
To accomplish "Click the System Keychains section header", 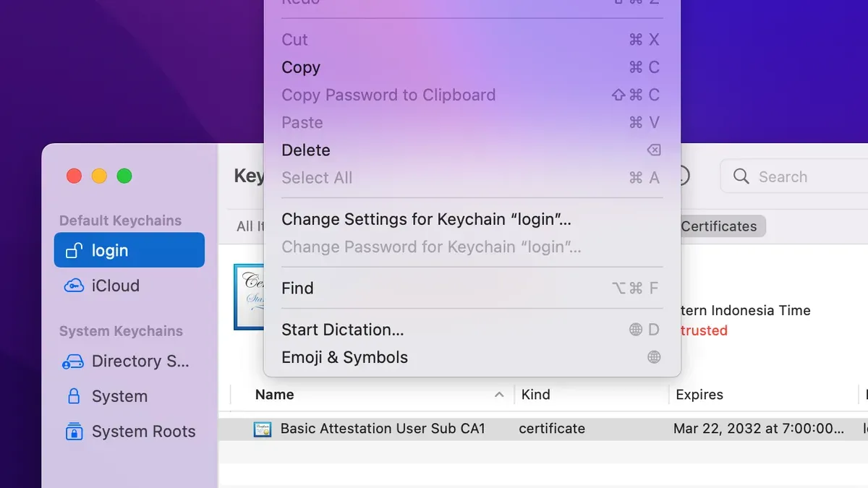I will [121, 331].
